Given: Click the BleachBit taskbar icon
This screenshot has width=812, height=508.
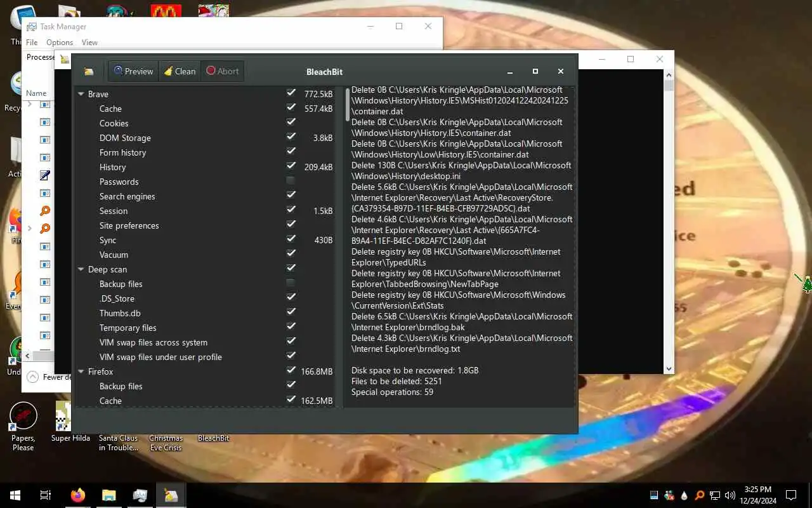Looking at the screenshot, I should (x=171, y=495).
